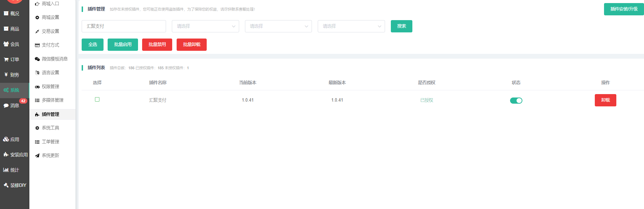Click the 会员 members group icon
This screenshot has width=644, height=209.
[x=6, y=44]
